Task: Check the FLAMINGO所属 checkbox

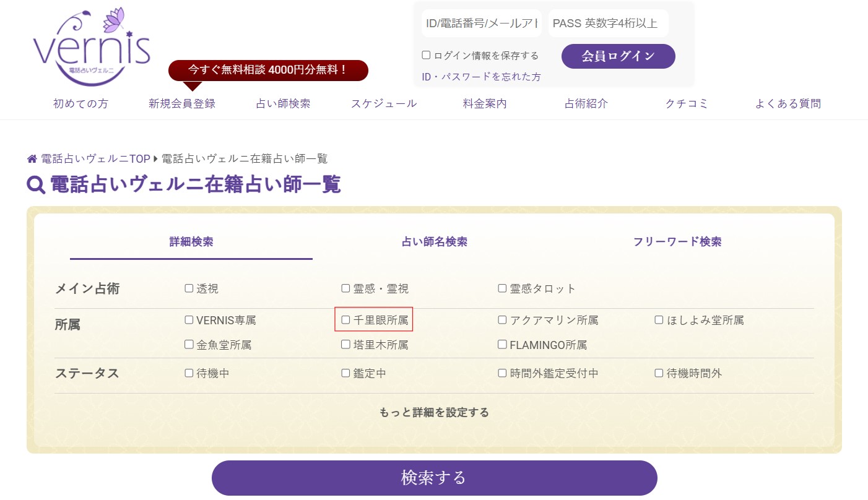Action: 502,344
